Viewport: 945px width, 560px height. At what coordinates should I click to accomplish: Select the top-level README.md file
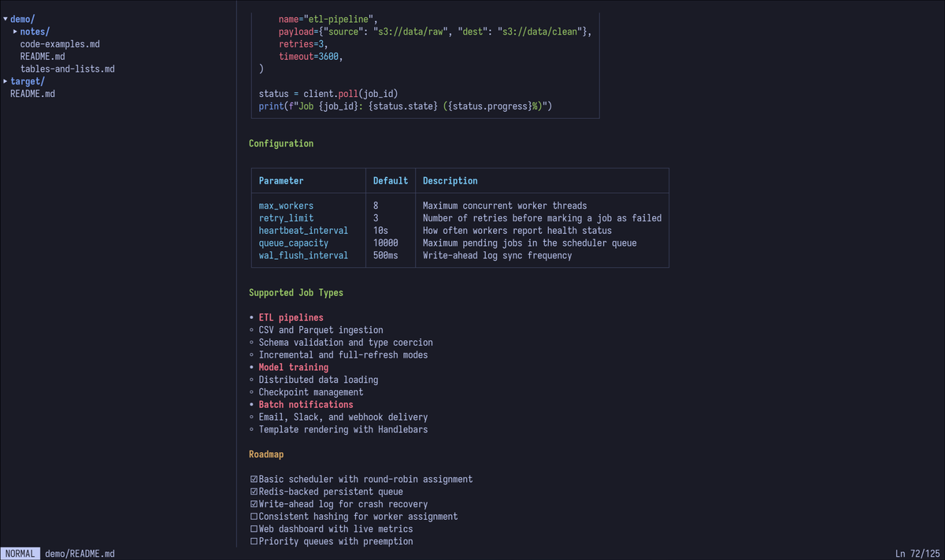32,94
